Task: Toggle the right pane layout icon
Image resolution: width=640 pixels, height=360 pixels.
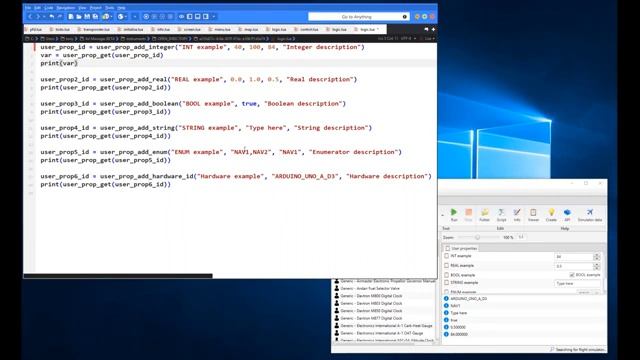Action: [x=206, y=17]
